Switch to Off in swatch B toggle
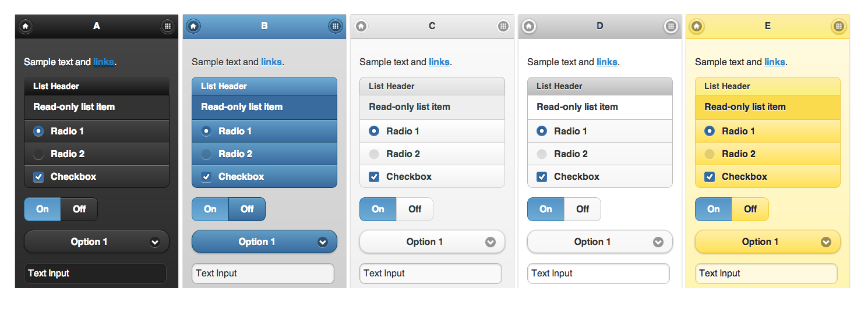 coord(247,209)
